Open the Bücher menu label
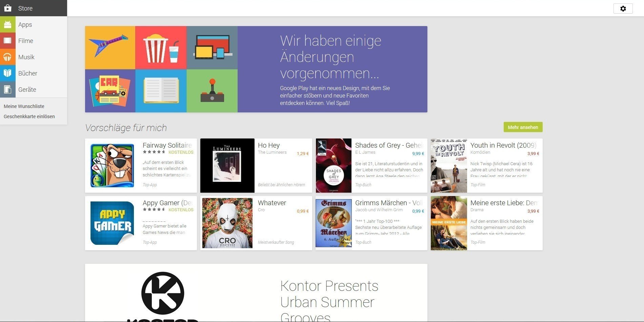Screen dimensions: 644x322 28,73
